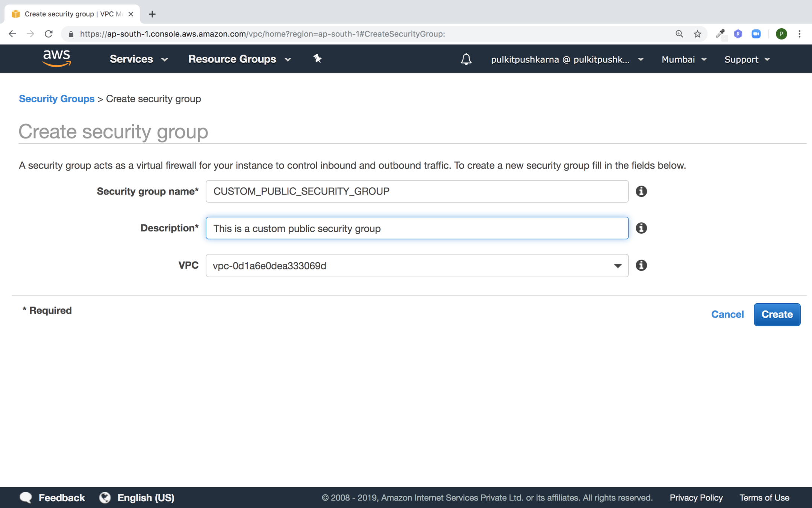Click the pin shortcuts icon in navbar
Viewport: 812px width, 508px height.
click(x=317, y=59)
